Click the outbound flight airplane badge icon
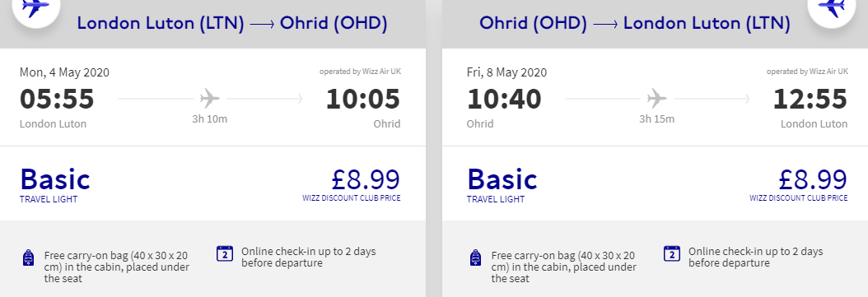The image size is (868, 297). (x=35, y=7)
